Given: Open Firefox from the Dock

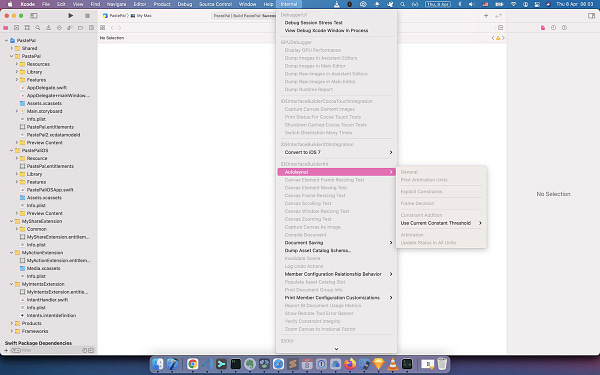Looking at the screenshot, I should point(350,364).
